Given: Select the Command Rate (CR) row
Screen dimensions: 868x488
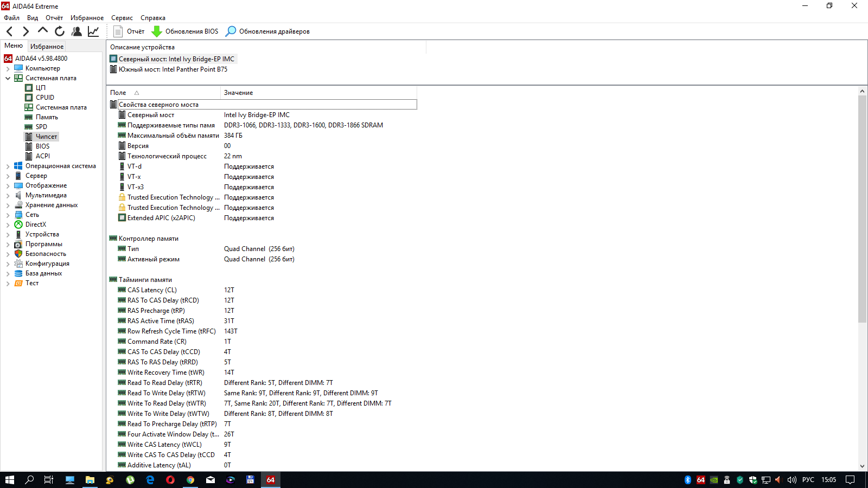Looking at the screenshot, I should pyautogui.click(x=263, y=342).
